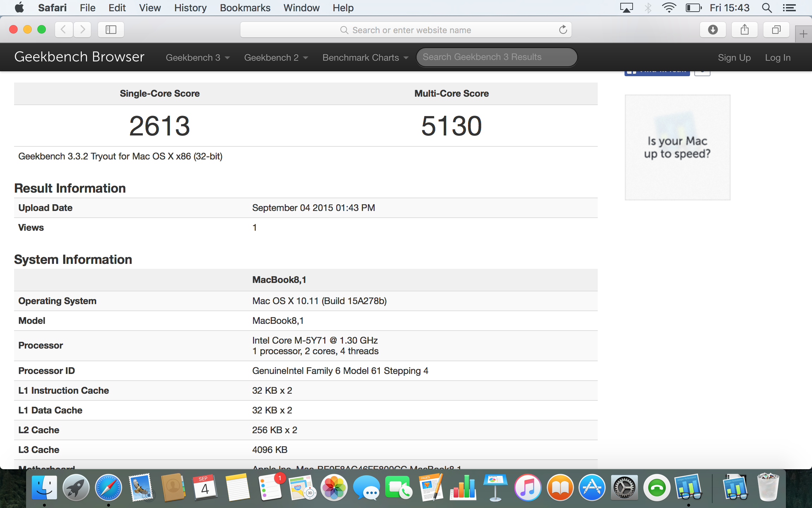Expand the Benchmark Charts dropdown
The width and height of the screenshot is (812, 508).
tap(365, 57)
